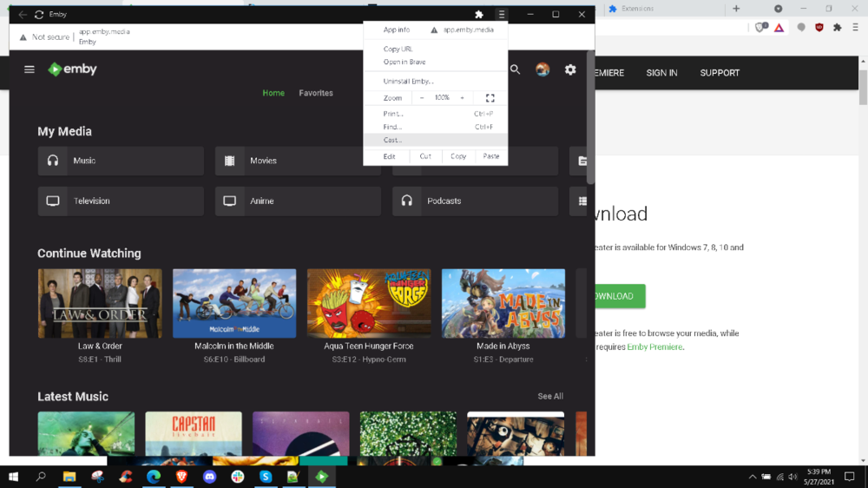Click See All for Latest Music
The width and height of the screenshot is (868, 488).
(549, 396)
